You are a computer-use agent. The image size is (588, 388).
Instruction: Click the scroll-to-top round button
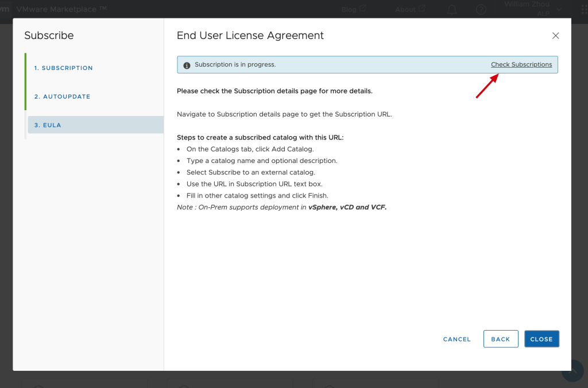click(x=573, y=370)
